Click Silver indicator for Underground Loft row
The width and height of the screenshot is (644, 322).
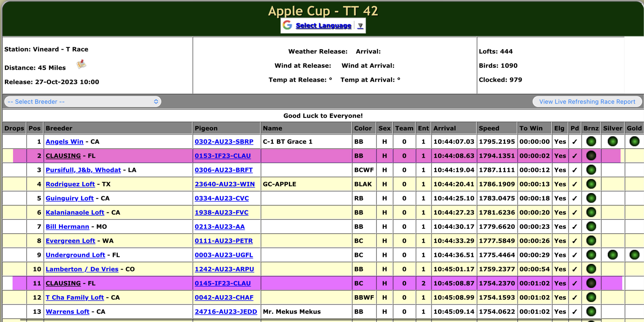point(612,255)
